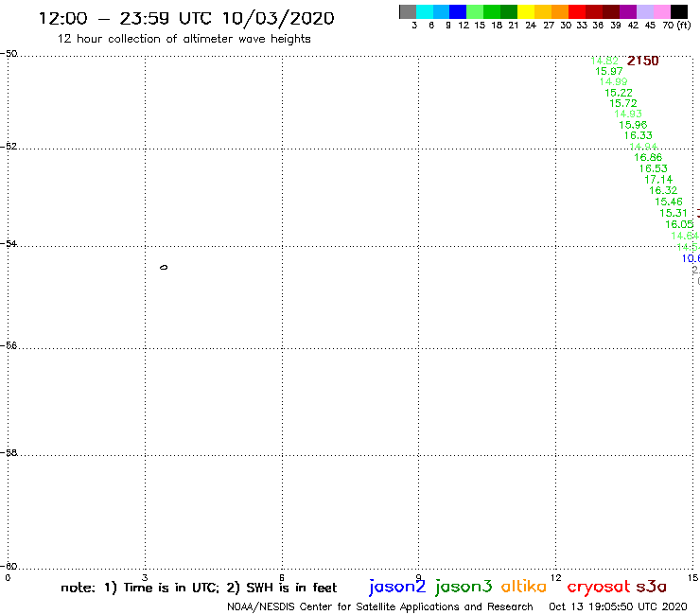The height and width of the screenshot is (615, 700).
Task: Click the 'Oct 13 19:05:50 UTC 2020' timestamp
Action: tap(618, 607)
